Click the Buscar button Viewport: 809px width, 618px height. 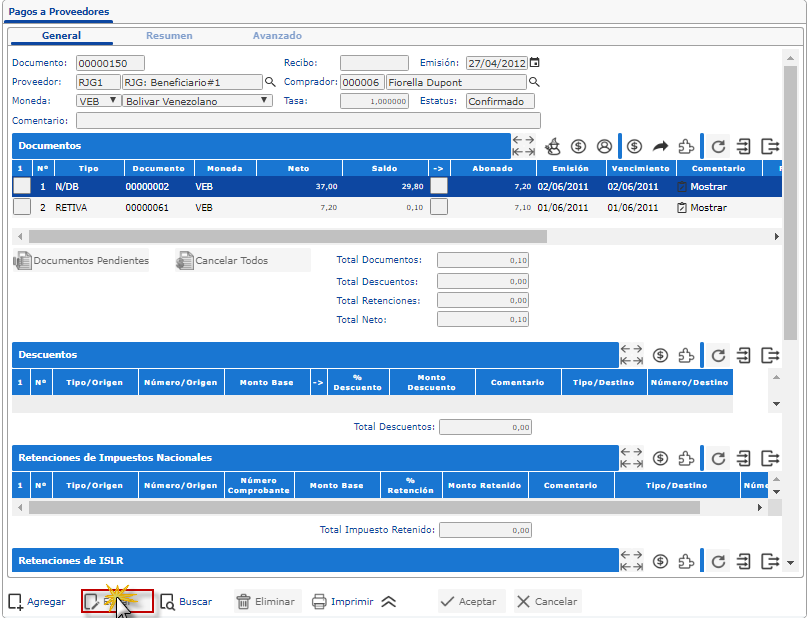point(186,602)
